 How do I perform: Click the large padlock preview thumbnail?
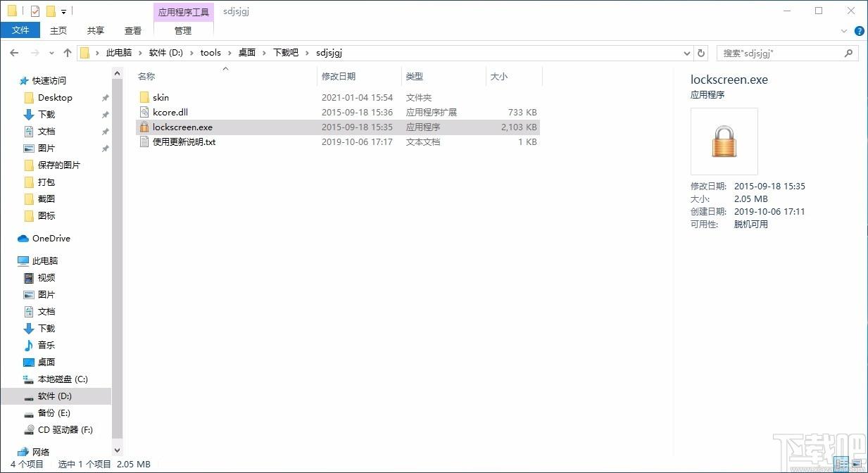tap(724, 141)
